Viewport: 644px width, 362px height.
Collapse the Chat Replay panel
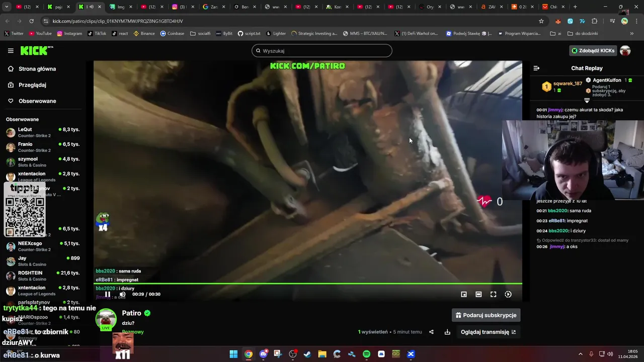536,68
